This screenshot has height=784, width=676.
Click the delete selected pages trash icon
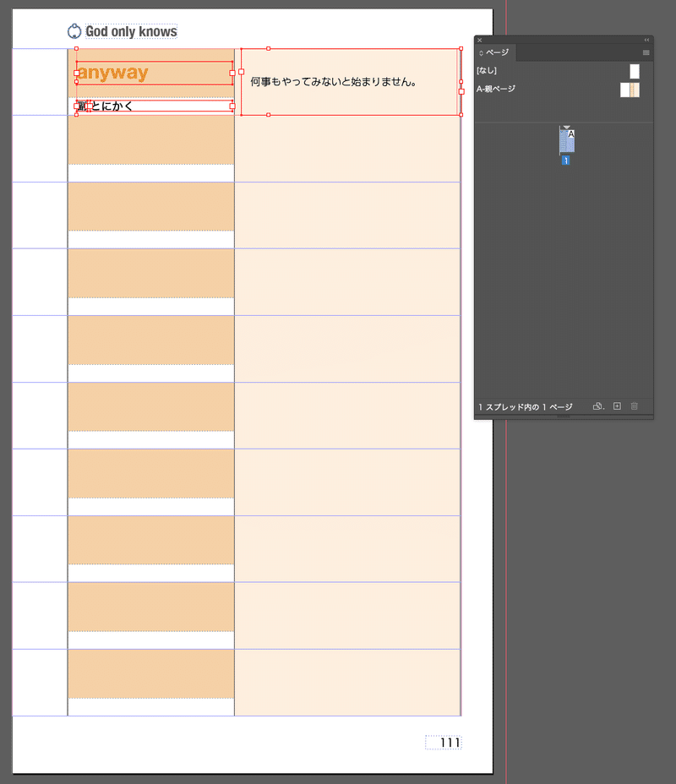click(x=634, y=406)
